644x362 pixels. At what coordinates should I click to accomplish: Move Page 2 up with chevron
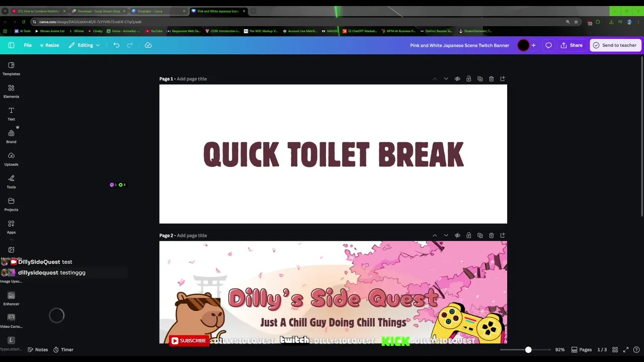(x=435, y=235)
